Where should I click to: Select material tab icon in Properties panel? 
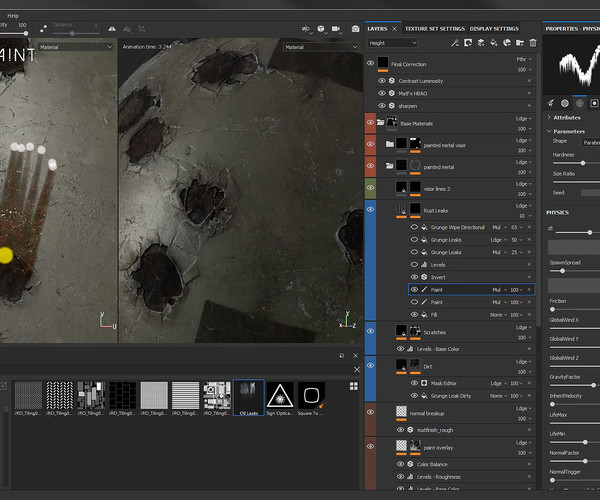(594, 103)
